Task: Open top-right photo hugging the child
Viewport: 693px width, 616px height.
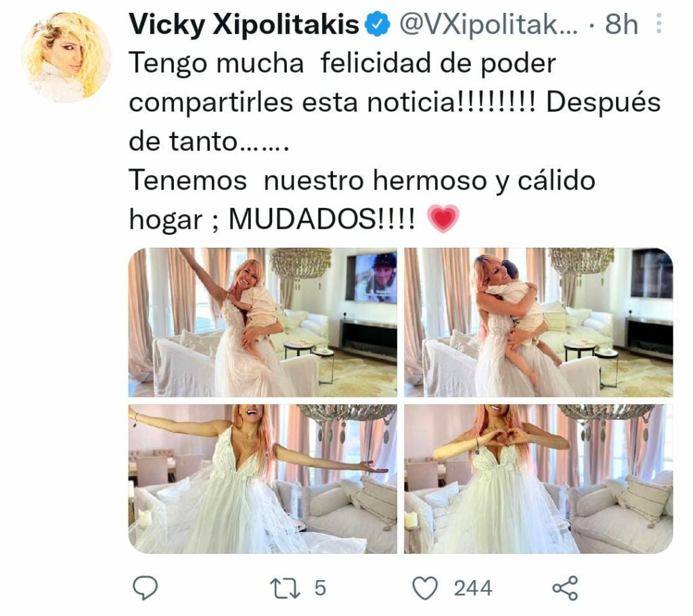Action: [x=538, y=322]
